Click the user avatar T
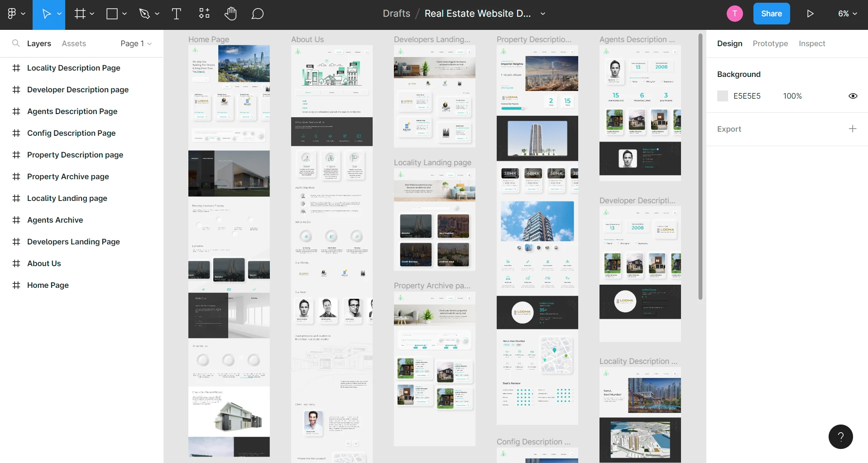This screenshot has width=868, height=463. 734,14
